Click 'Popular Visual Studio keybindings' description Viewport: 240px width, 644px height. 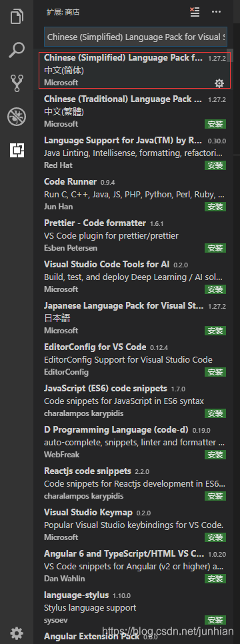point(133,525)
